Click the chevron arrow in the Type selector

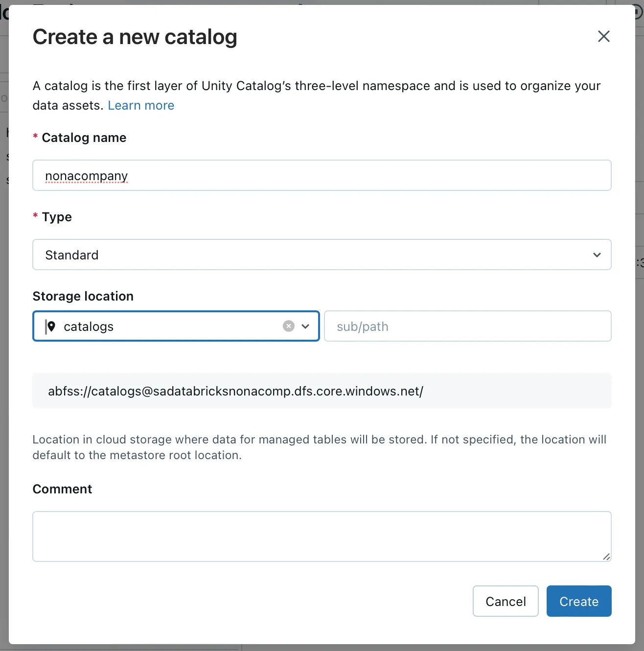click(x=597, y=255)
